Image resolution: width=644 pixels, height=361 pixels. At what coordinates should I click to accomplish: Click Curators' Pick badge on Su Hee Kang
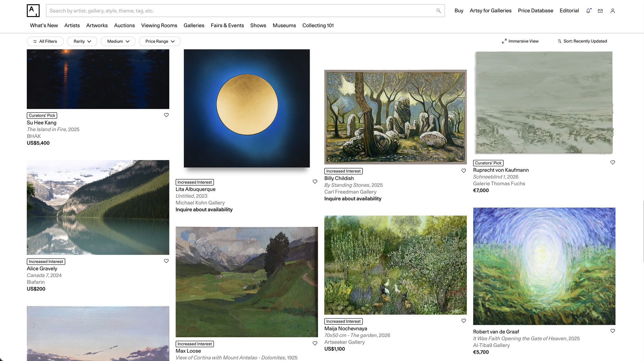click(42, 115)
